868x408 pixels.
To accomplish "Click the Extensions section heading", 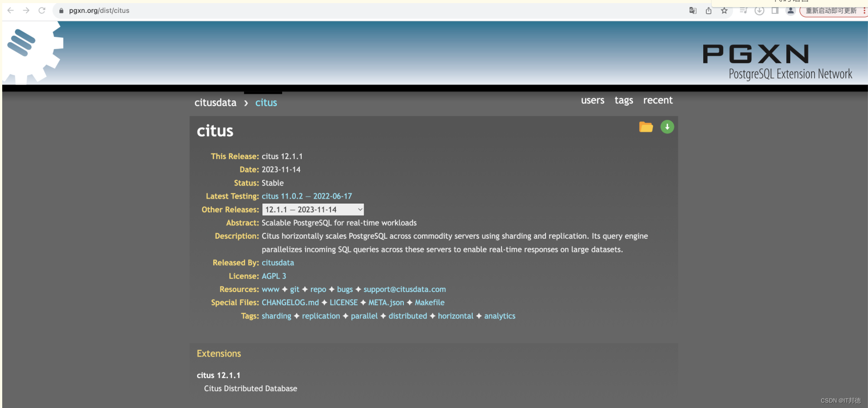I will (x=219, y=354).
